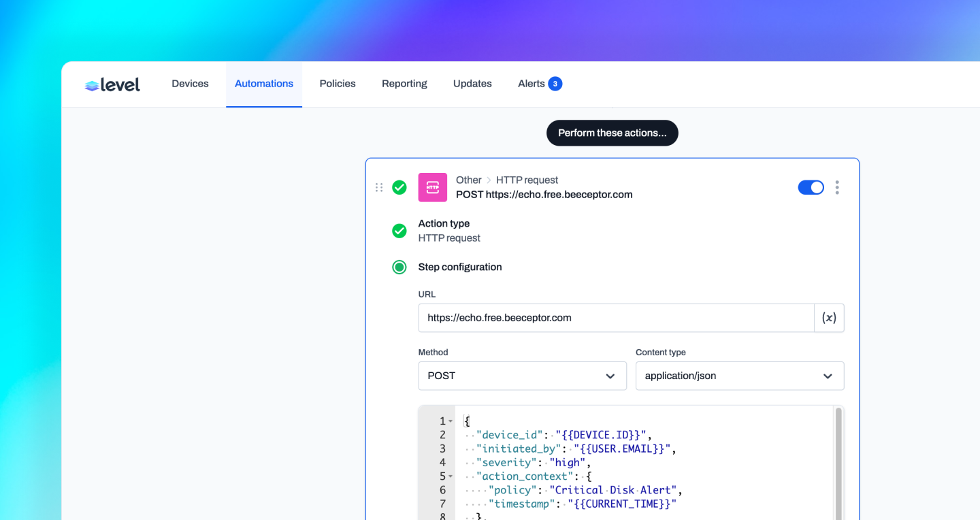Expand the Action type section
Image resolution: width=980 pixels, height=520 pixels.
click(x=444, y=223)
